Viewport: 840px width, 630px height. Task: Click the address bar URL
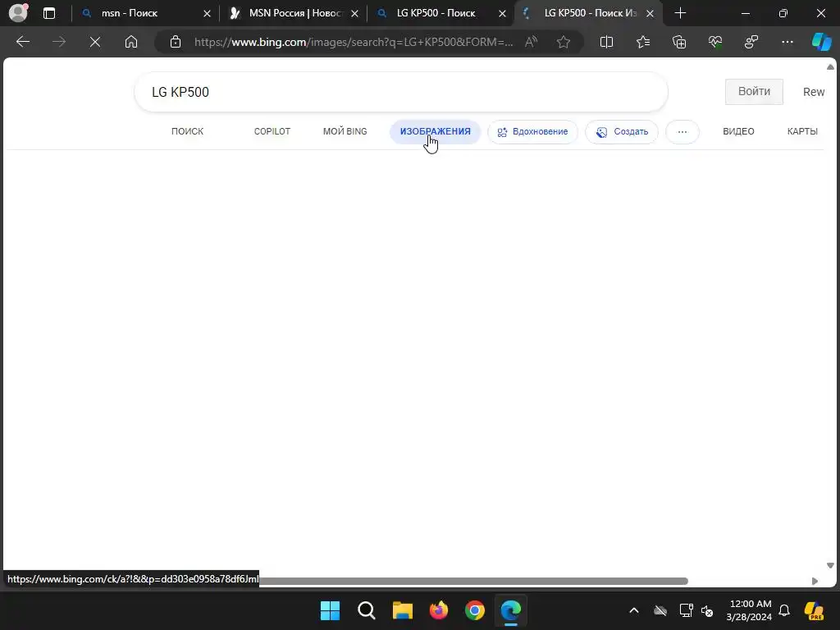(354, 42)
